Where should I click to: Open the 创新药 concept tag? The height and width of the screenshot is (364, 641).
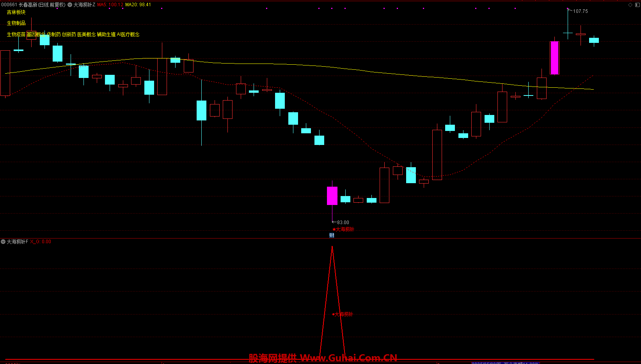[69, 34]
